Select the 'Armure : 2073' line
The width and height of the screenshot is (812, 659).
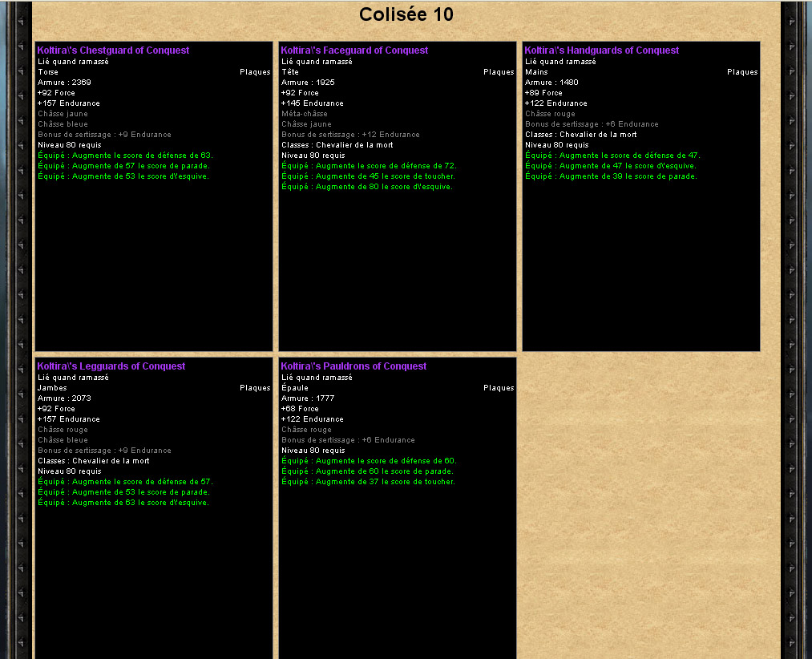point(64,398)
